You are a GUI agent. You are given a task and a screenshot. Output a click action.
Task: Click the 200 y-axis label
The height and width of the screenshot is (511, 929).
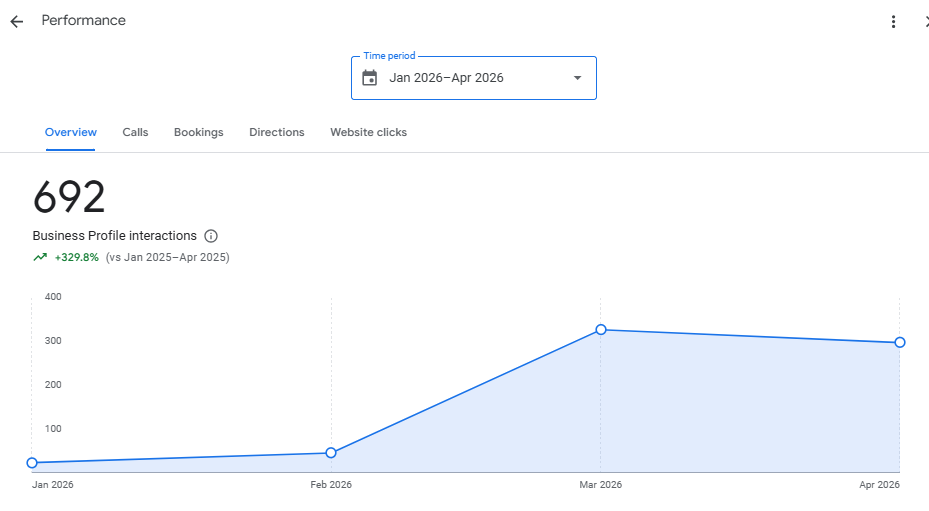53,385
